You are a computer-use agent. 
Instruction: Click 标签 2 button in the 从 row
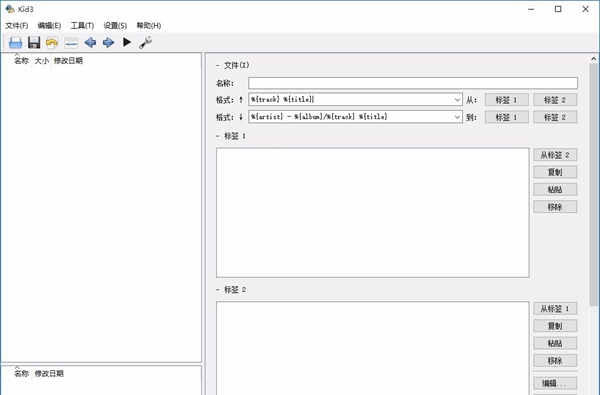pos(555,100)
